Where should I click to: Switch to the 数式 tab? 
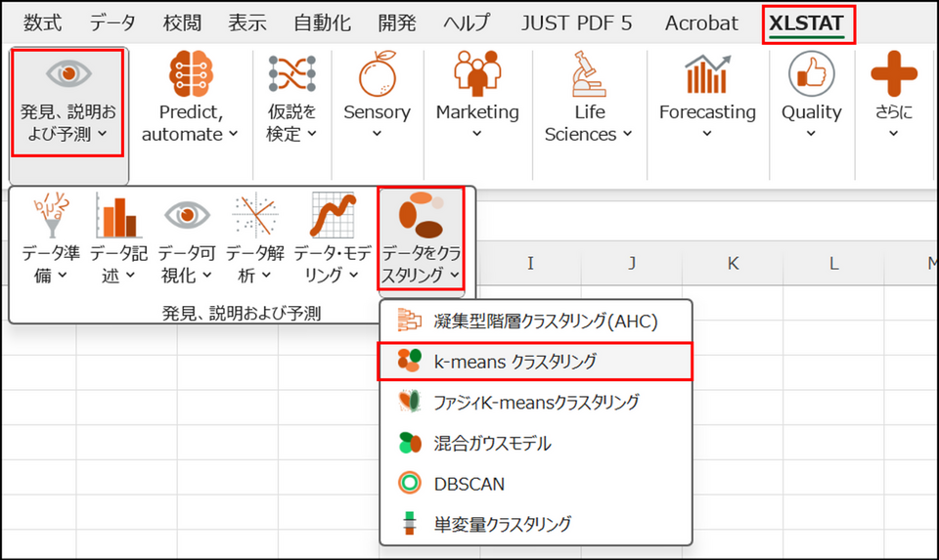pos(42,23)
